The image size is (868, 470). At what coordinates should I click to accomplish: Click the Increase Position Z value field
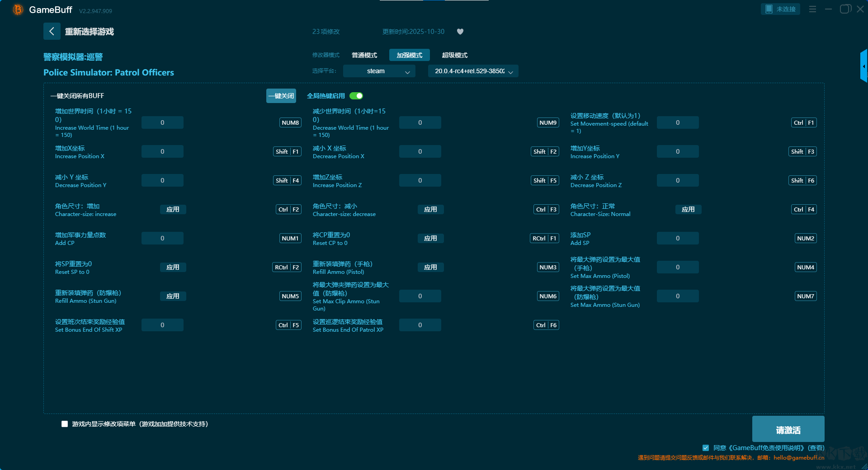click(x=420, y=180)
